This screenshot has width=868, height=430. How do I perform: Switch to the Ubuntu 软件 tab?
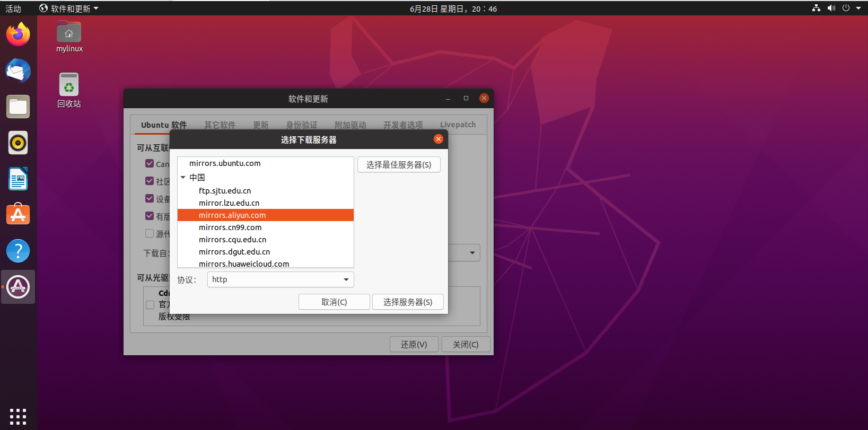(164, 125)
